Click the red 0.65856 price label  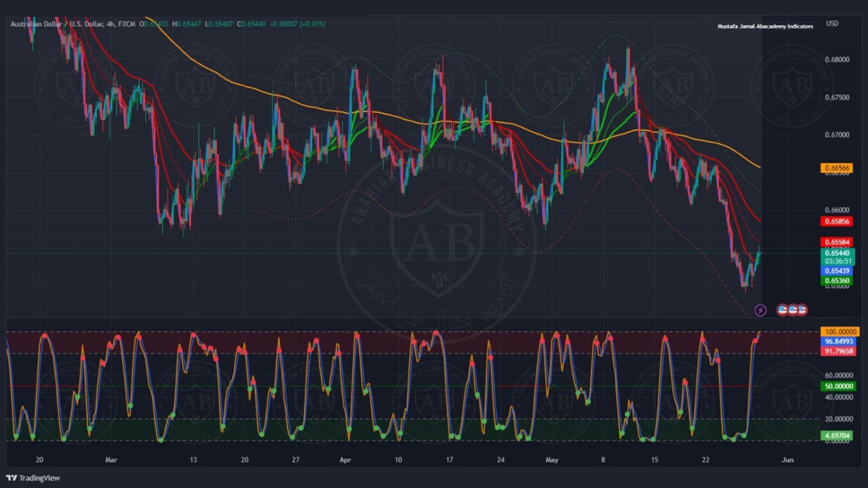pyautogui.click(x=837, y=221)
